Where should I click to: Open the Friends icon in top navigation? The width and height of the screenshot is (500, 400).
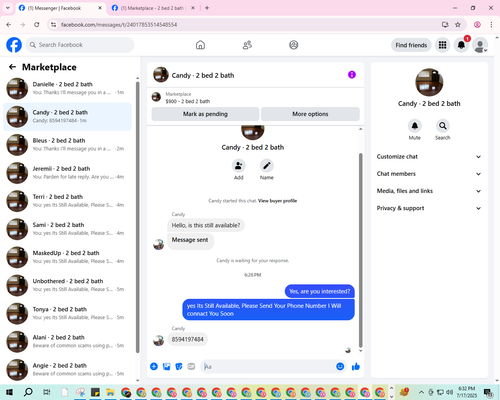247,45
